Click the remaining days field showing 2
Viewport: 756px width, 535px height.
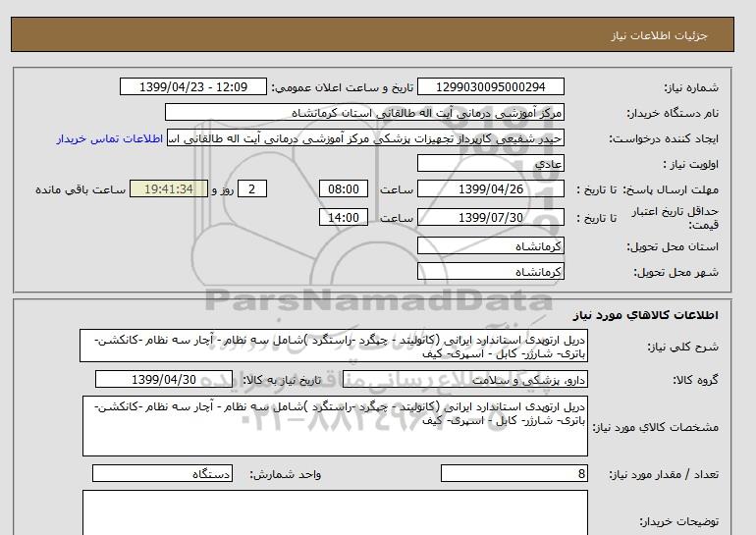click(251, 188)
